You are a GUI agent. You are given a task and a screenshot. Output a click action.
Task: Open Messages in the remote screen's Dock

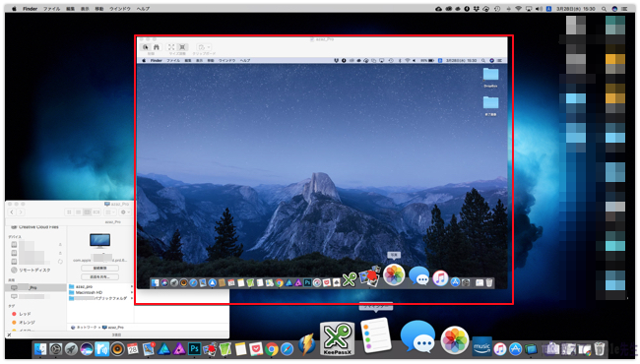[x=418, y=276]
